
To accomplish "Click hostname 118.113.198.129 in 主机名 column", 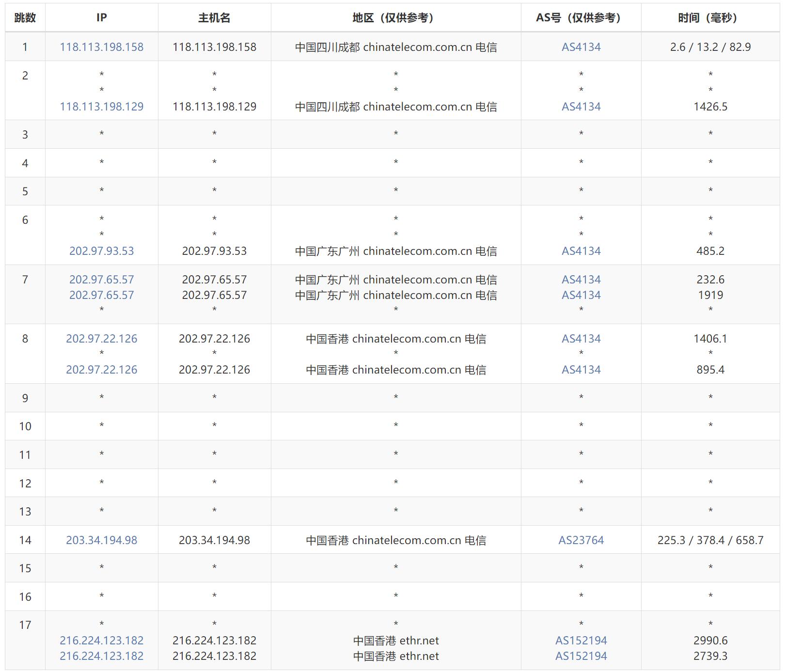I will [x=214, y=107].
